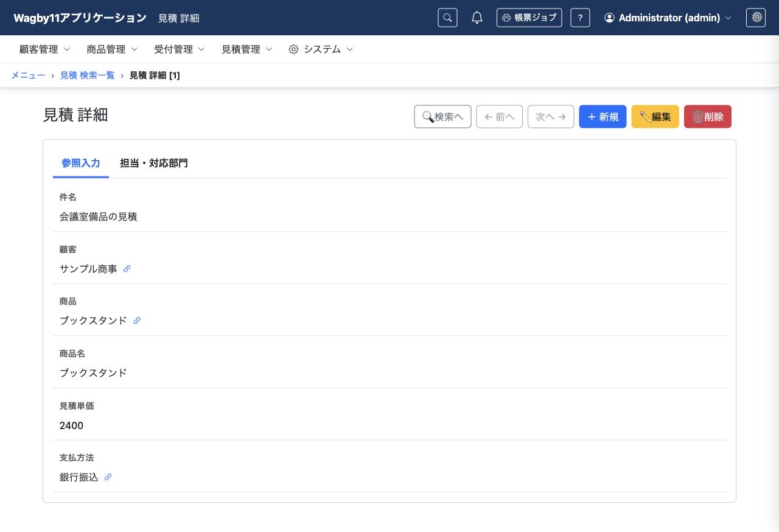The image size is (779, 532).
Task: Click the ← 前へ button
Action: pos(499,117)
